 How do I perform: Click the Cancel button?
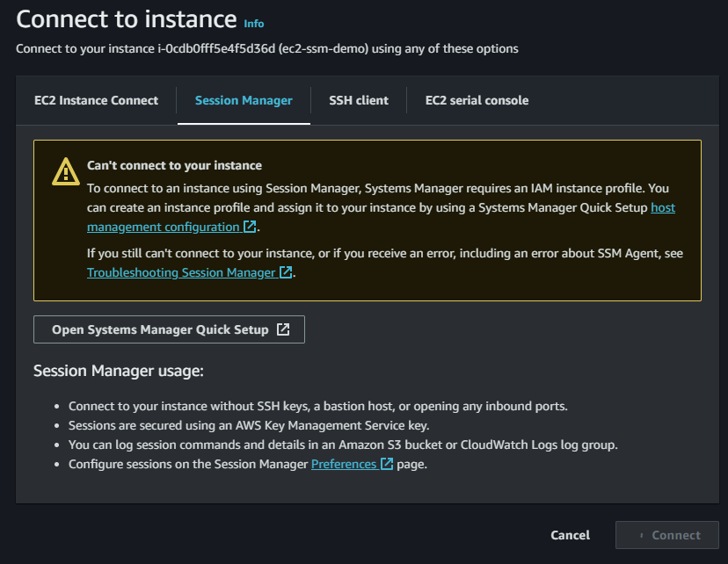click(x=570, y=535)
